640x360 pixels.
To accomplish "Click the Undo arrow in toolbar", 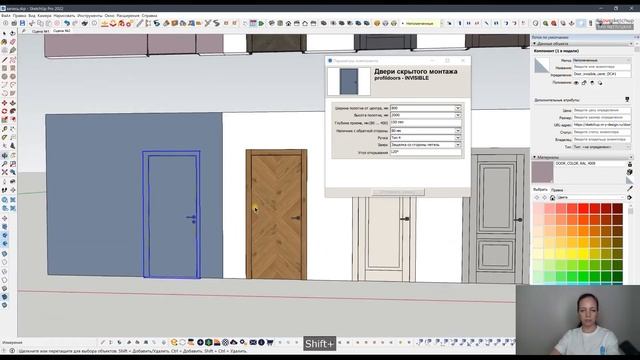I will (x=67, y=23).
